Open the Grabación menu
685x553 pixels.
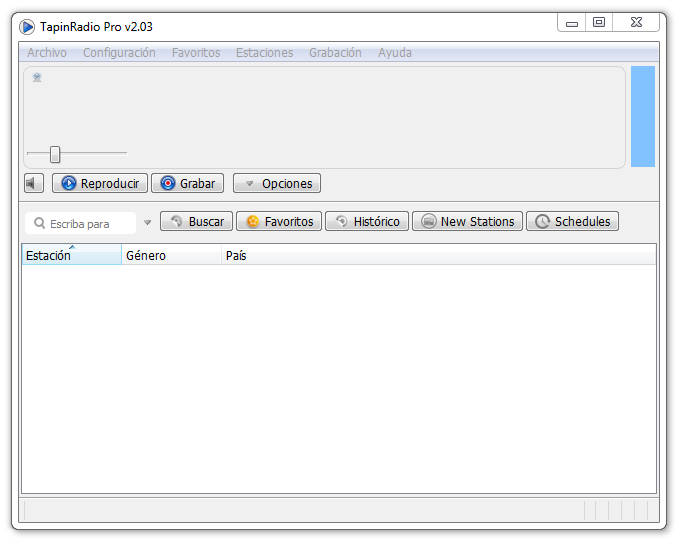coord(335,52)
